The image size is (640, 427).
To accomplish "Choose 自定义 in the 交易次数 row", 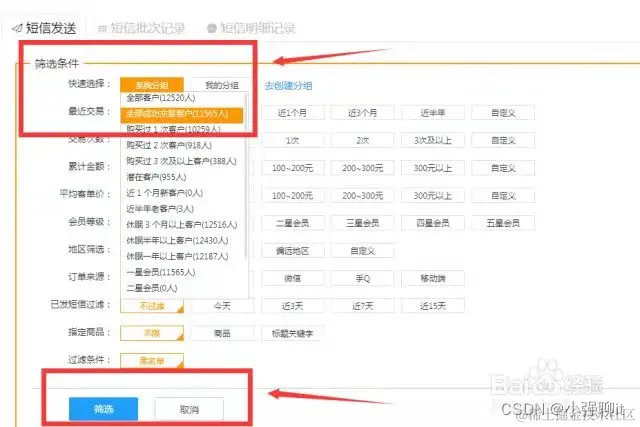I will (x=503, y=140).
